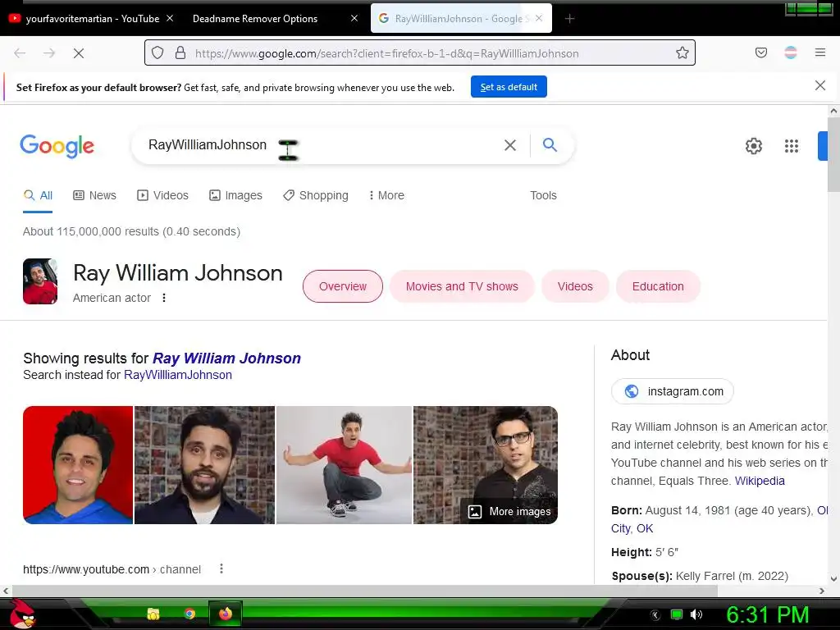Image resolution: width=840 pixels, height=630 pixels.
Task: Open the file explorer taskbar icon
Action: click(x=153, y=614)
